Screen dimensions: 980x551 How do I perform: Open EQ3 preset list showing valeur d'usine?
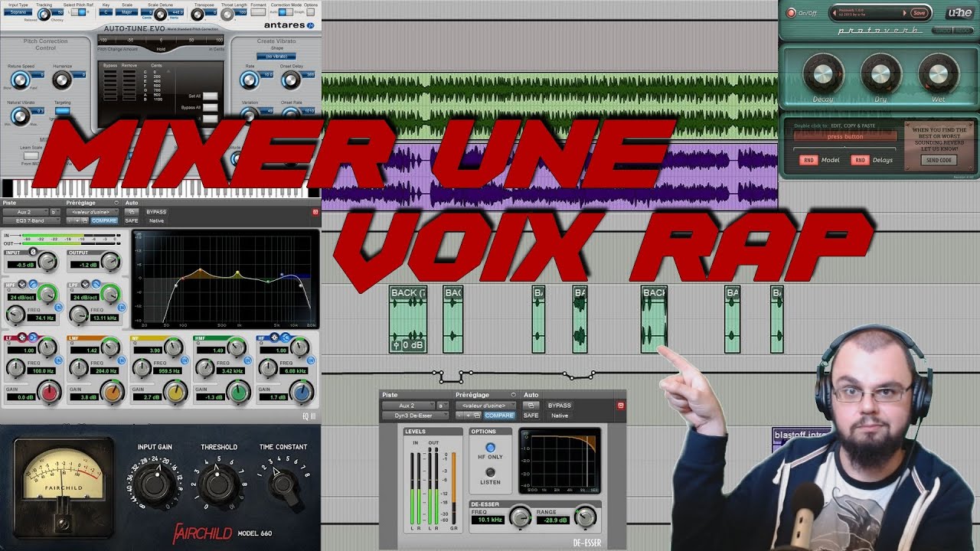tap(92, 212)
